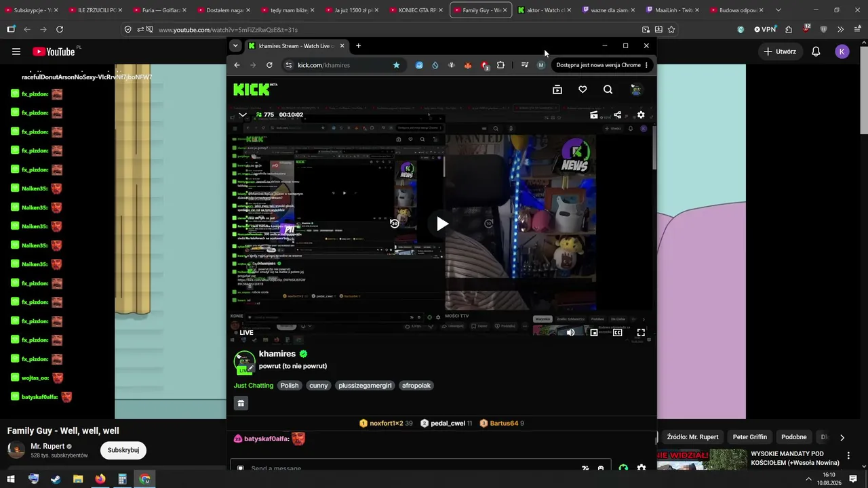
Task: Toggle closed captions on Kick player
Action: [617, 332]
